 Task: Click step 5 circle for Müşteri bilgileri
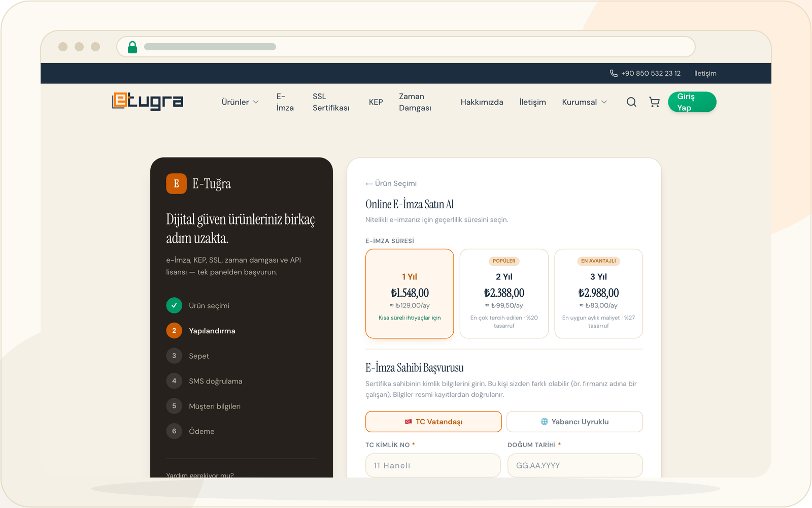point(174,406)
